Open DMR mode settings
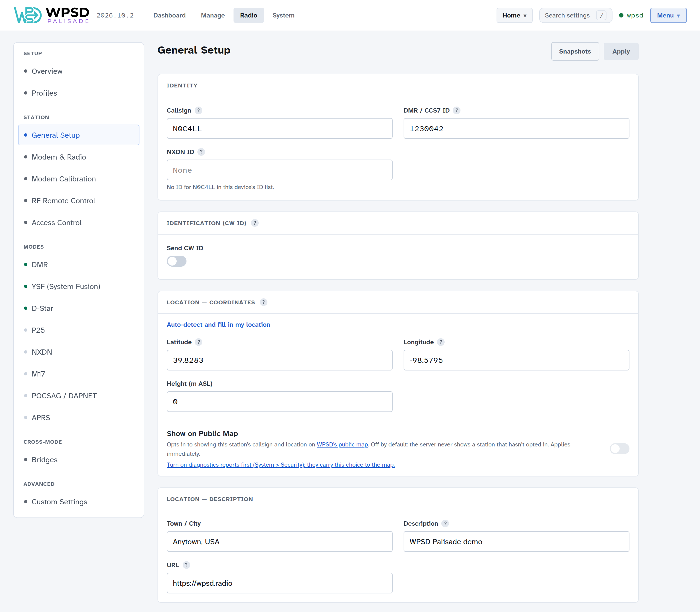The image size is (700, 612). coord(79,265)
